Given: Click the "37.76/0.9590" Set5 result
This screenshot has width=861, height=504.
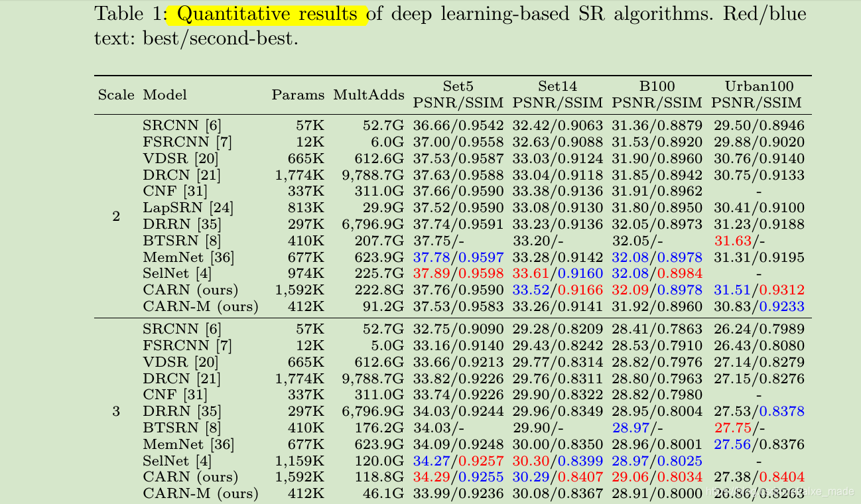Looking at the screenshot, I should click(458, 290).
